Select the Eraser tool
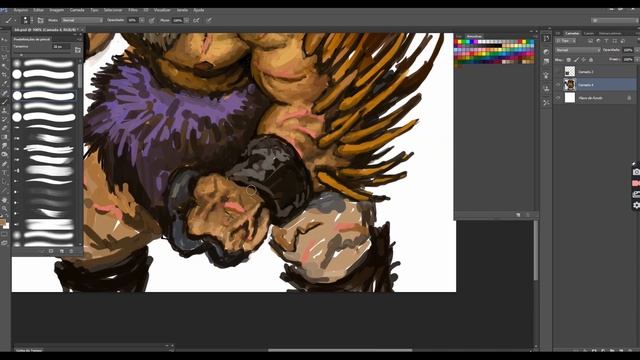 coord(4,128)
